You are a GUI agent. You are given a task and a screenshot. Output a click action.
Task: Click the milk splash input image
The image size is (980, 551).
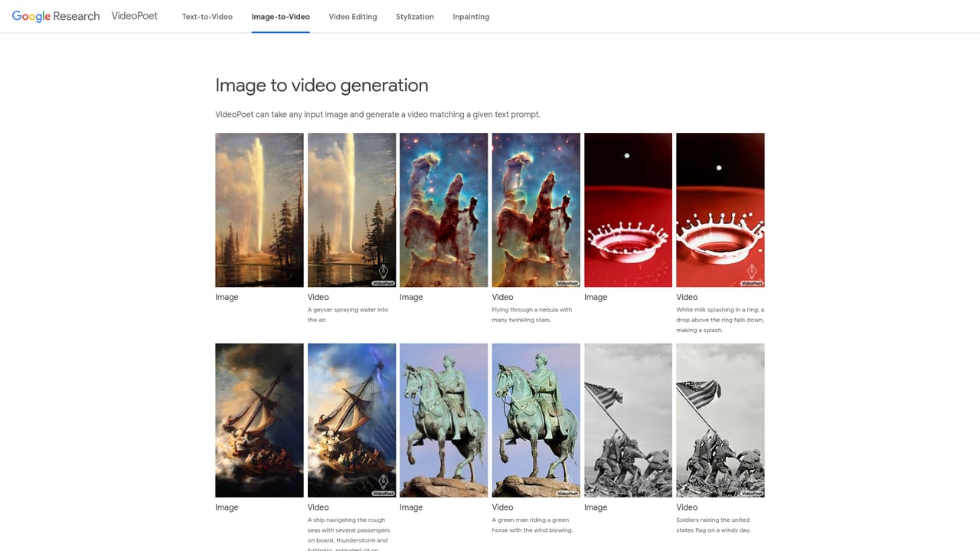(x=629, y=210)
